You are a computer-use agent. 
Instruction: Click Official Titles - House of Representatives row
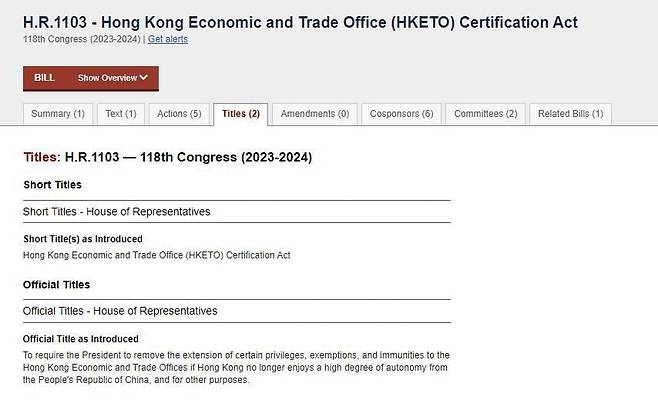click(237, 311)
